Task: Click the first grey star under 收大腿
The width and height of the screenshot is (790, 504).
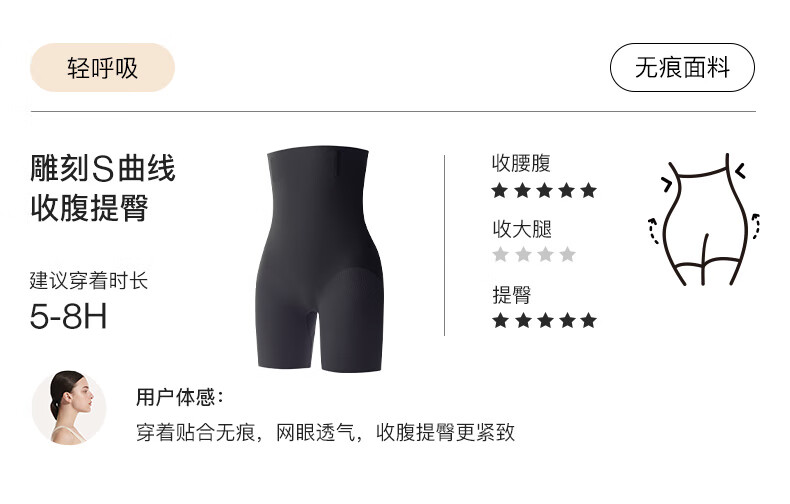Action: pyautogui.click(x=500, y=254)
